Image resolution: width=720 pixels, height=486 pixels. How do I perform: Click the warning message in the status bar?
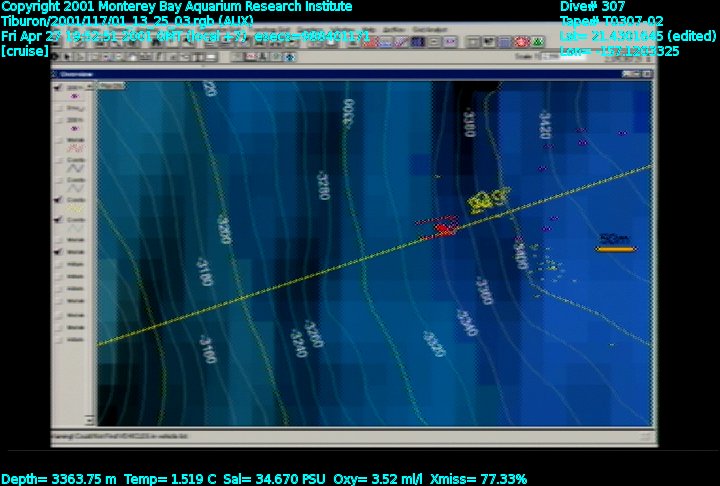[119, 436]
